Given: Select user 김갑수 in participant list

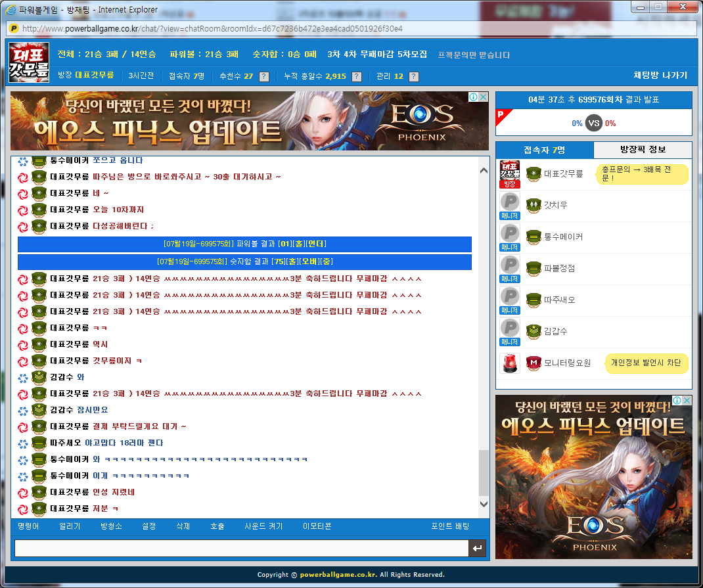Looking at the screenshot, I should [x=555, y=331].
